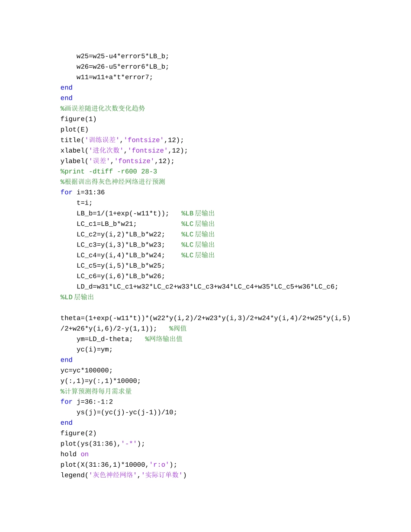Click the line 'w26=w26-u5*error6*LB_b;'

click(x=123, y=67)
